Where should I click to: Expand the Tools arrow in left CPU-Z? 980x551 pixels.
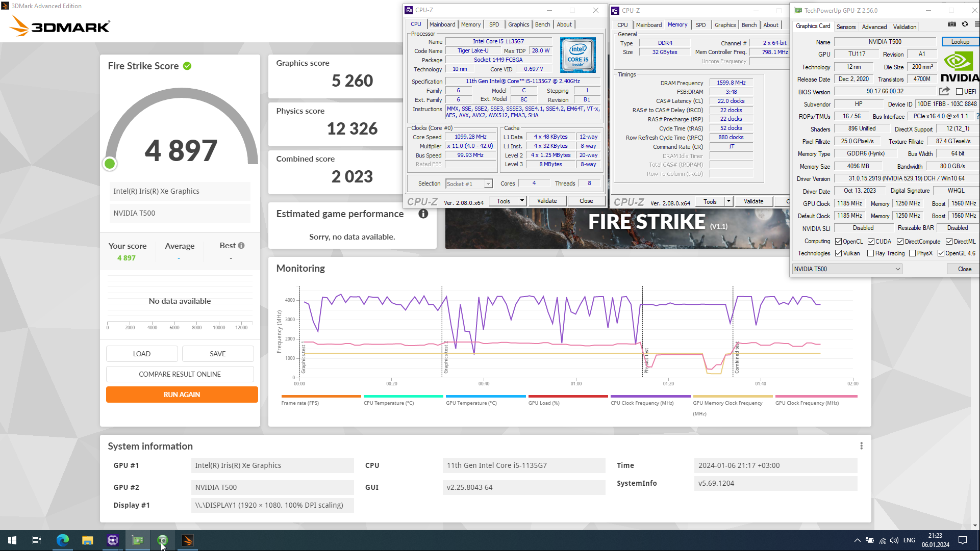[x=522, y=201]
